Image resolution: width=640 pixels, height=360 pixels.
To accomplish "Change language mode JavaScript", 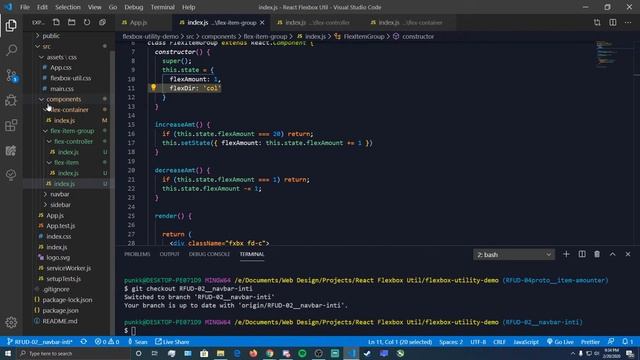I will click(526, 342).
